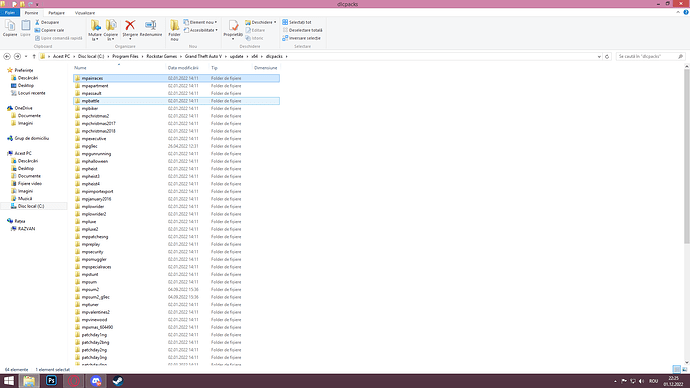Switch to the Pornire ribbon tab

(x=31, y=13)
